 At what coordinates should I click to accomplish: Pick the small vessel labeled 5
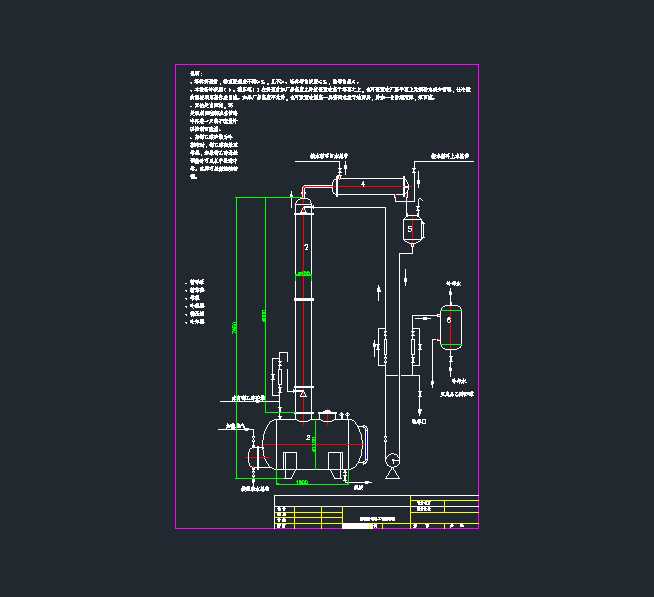pos(413,229)
